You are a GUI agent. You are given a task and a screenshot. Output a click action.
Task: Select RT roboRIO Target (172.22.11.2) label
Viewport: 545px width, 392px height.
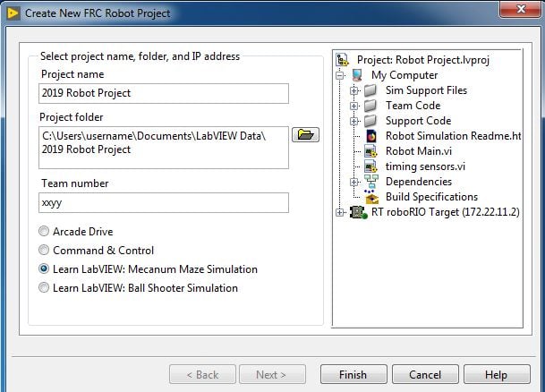(446, 212)
